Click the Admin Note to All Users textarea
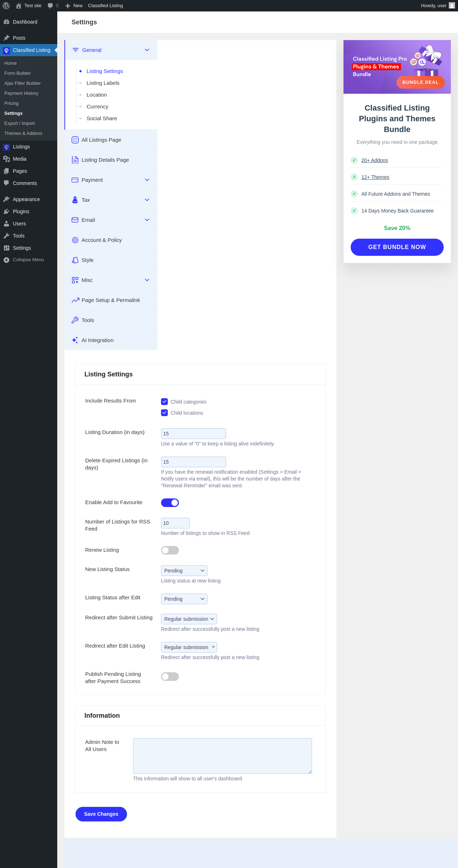458x868 pixels. pyautogui.click(x=223, y=756)
